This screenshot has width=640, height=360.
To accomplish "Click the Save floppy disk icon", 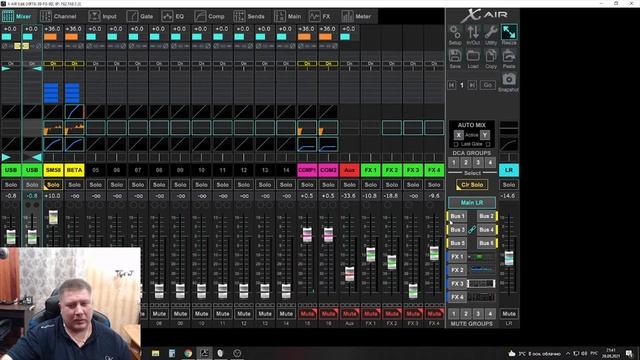I will click(x=455, y=56).
